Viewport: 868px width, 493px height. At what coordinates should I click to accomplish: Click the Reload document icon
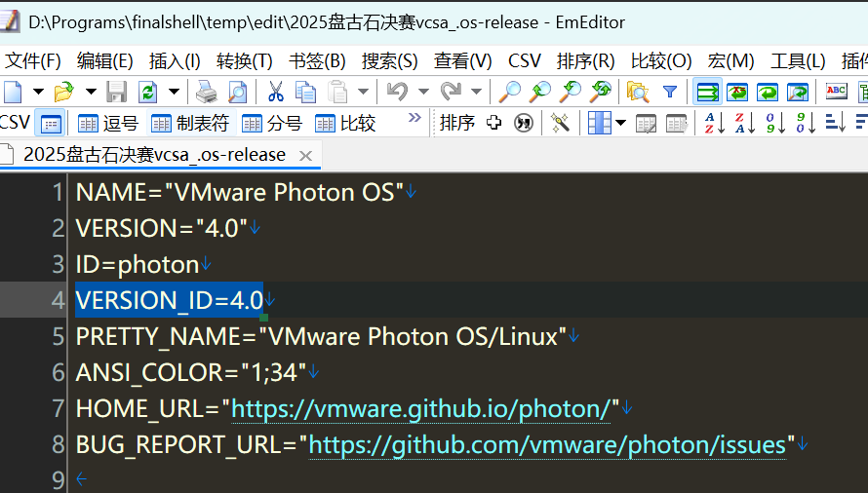[148, 92]
